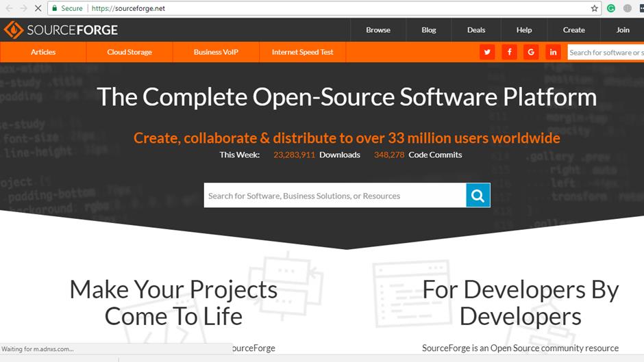
Task: Open the Business VoIP link
Action: tap(216, 52)
